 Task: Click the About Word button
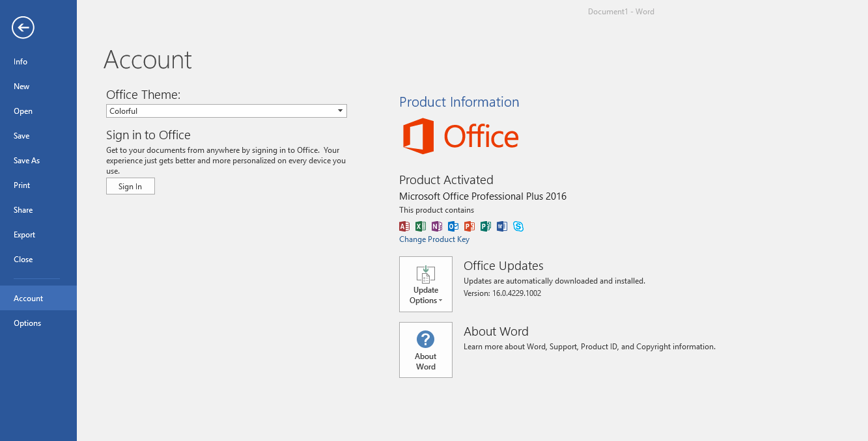point(426,350)
